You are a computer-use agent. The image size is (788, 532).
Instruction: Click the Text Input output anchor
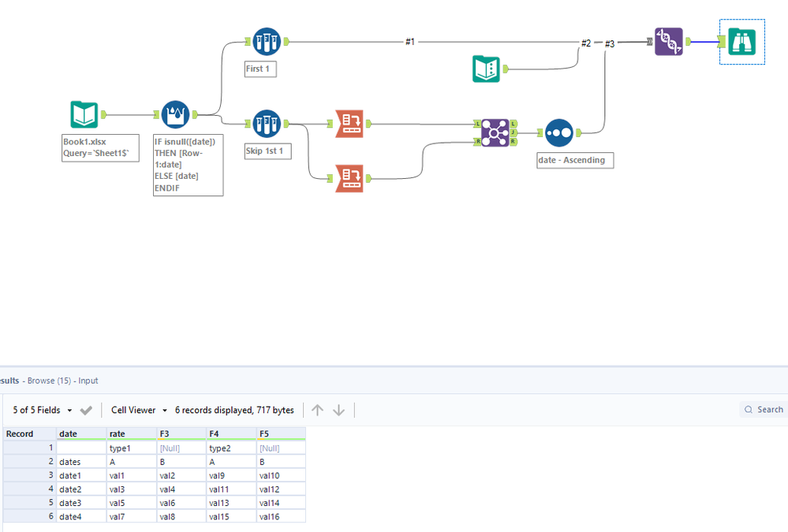(x=506, y=69)
